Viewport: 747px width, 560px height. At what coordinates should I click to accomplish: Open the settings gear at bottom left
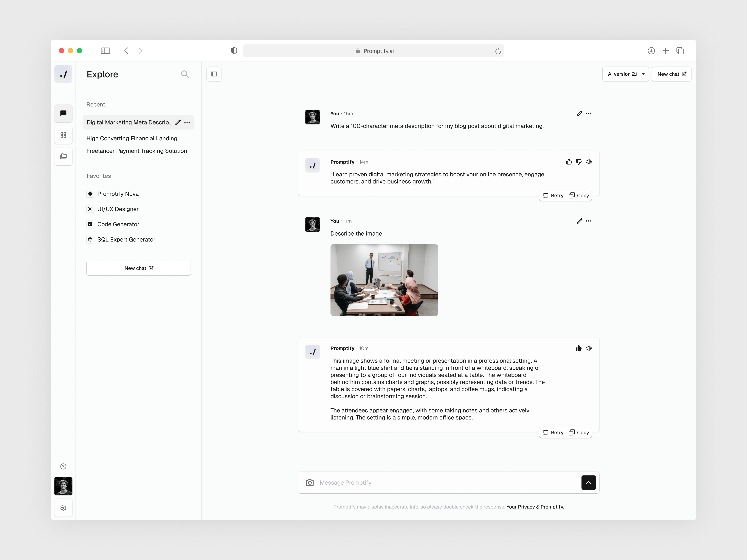pos(63,508)
